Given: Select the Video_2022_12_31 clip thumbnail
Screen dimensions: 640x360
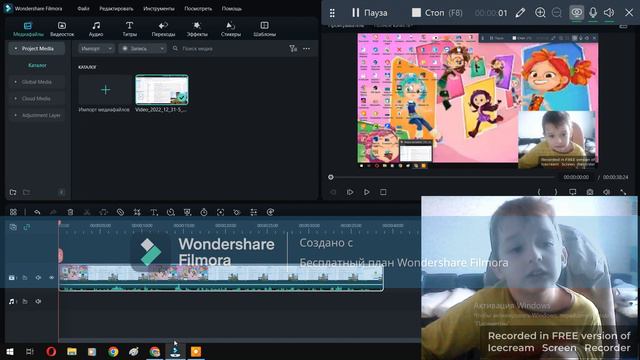Looking at the screenshot, I should [x=162, y=90].
